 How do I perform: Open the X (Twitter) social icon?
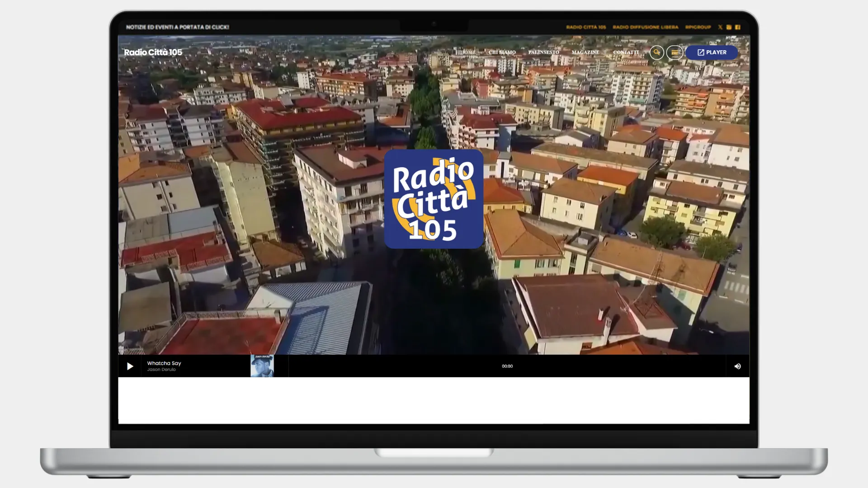click(720, 27)
